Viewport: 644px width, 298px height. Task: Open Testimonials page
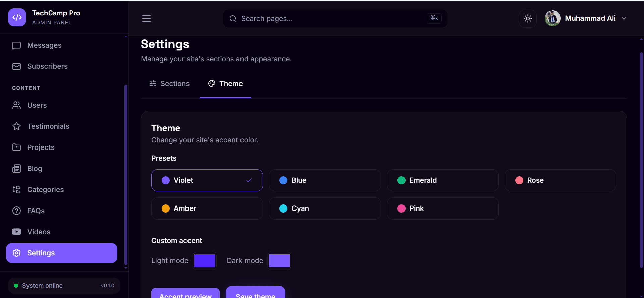62,126
